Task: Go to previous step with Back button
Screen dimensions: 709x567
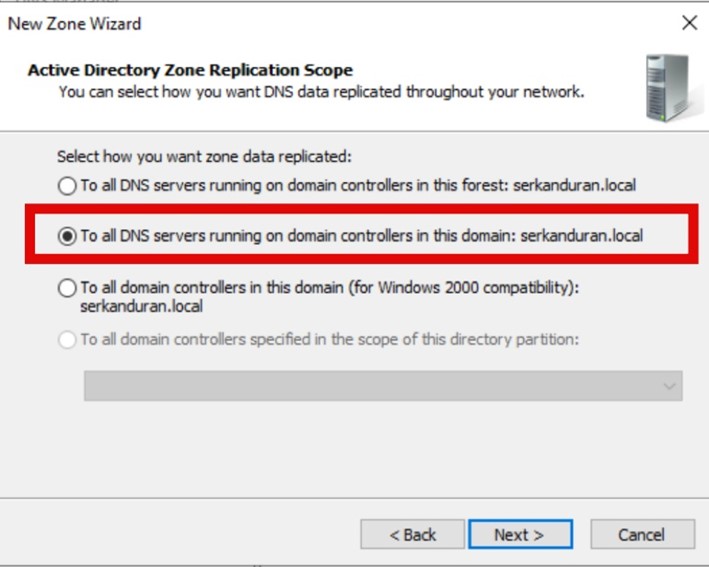Action: click(x=412, y=534)
